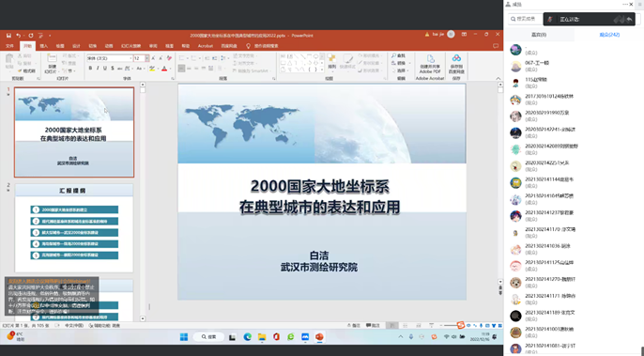Image resolution: width=644 pixels, height=356 pixels.
Task: Click the Undo arrow in title bar
Action: (19, 36)
